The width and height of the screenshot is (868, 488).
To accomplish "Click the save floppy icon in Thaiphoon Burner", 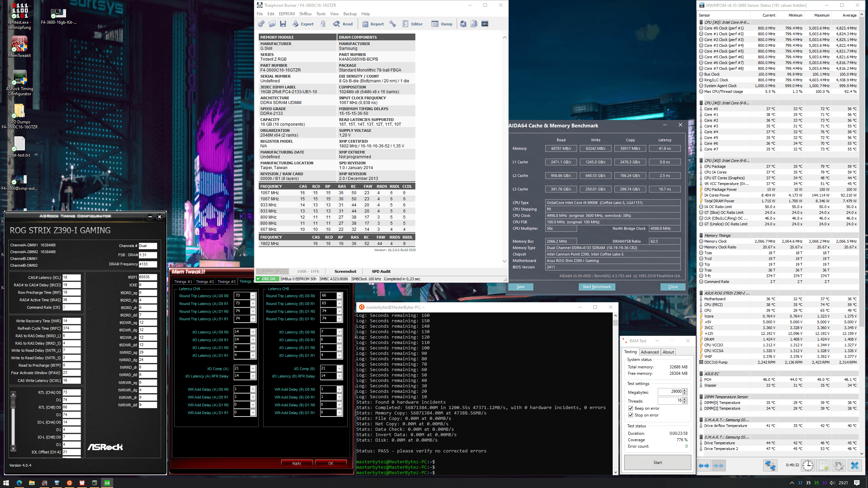I will point(283,24).
